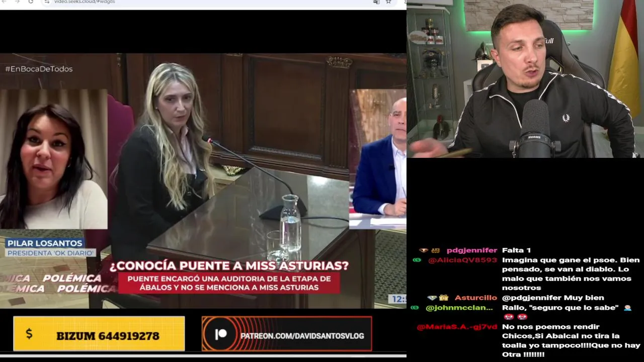Click chat username pdgjennifer
The width and height of the screenshot is (644, 362).
tap(472, 250)
